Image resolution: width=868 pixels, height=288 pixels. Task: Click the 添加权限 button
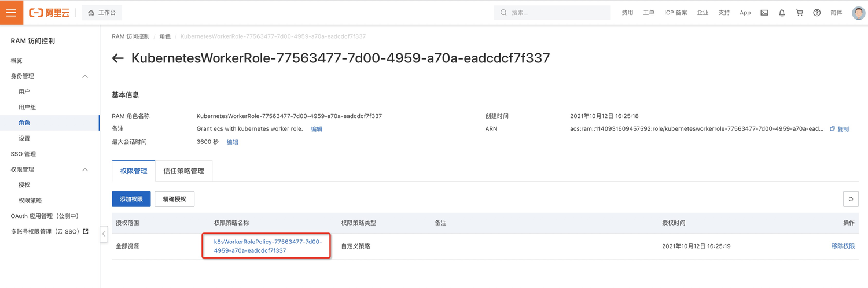tap(131, 199)
